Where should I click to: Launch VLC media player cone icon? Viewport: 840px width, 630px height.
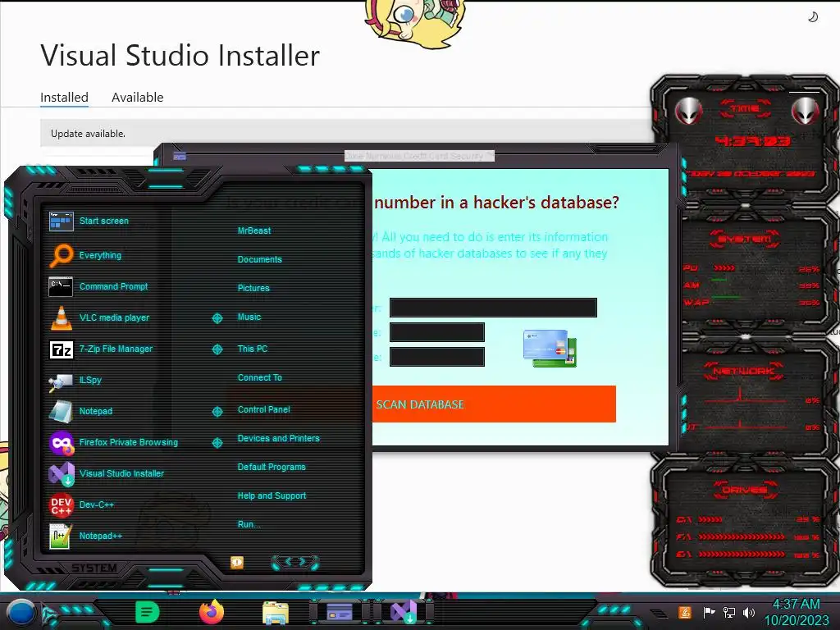61,317
